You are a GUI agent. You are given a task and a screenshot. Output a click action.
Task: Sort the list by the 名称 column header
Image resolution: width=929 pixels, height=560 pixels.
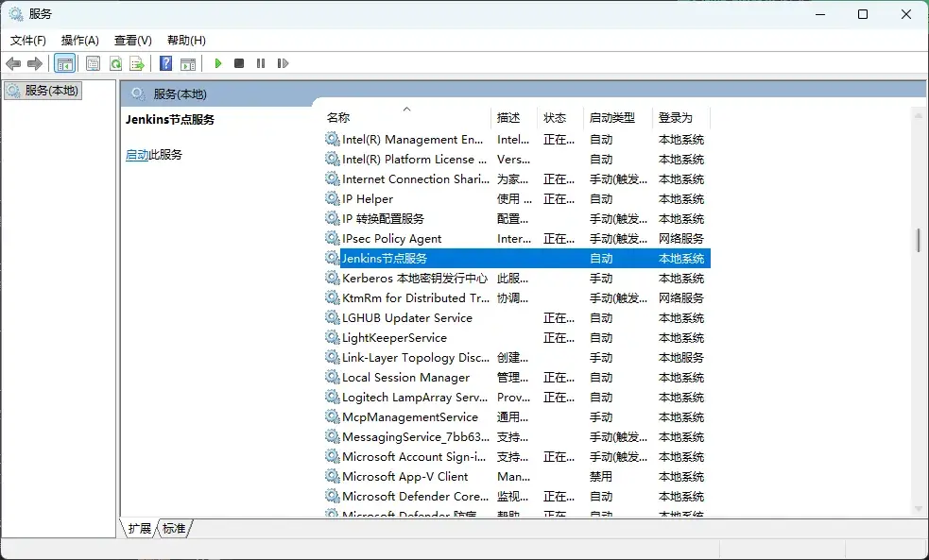338,118
